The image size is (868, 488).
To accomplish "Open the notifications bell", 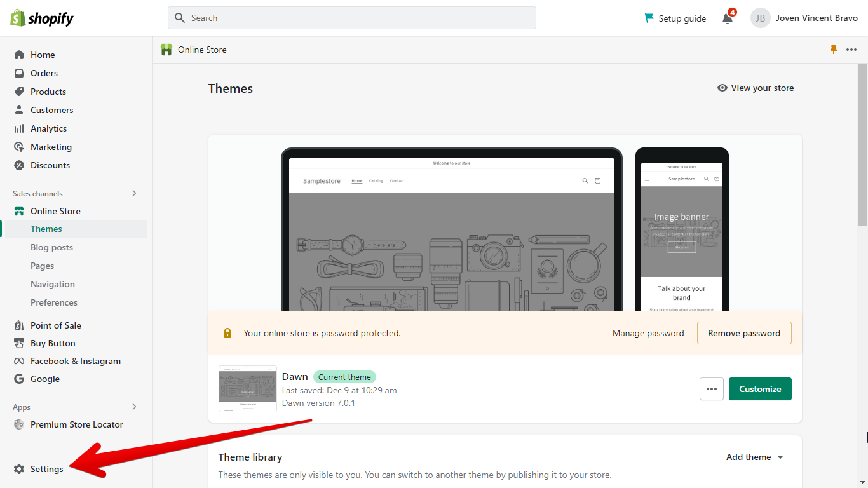I will (728, 18).
